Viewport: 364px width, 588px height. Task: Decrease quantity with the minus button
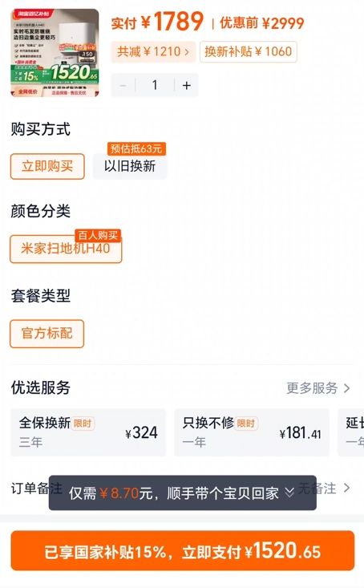[x=123, y=86]
